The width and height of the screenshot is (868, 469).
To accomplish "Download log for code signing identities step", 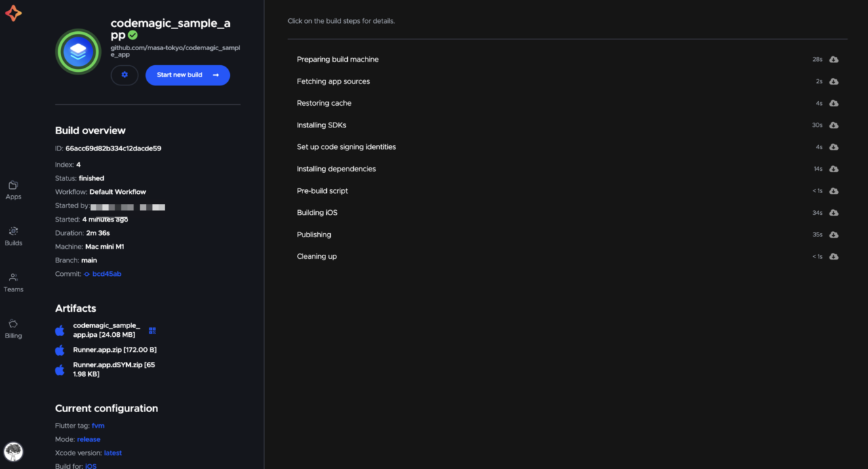I will click(834, 147).
